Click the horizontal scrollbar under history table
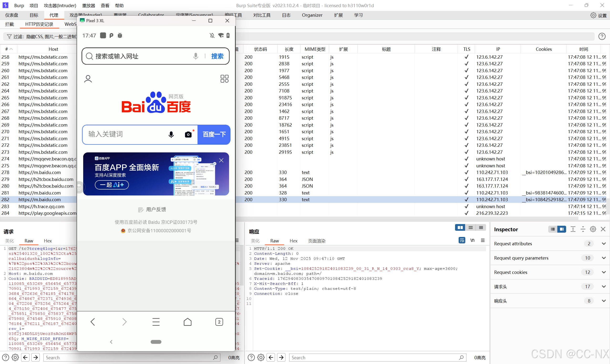Viewport: 610px width, 364px height. tap(343, 218)
